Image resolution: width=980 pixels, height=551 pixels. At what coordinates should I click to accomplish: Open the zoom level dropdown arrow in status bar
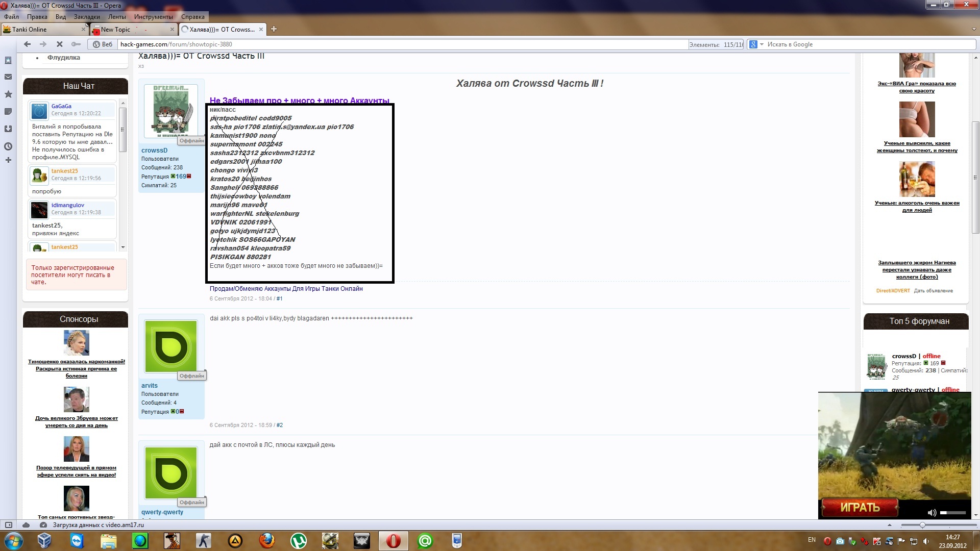tap(890, 525)
